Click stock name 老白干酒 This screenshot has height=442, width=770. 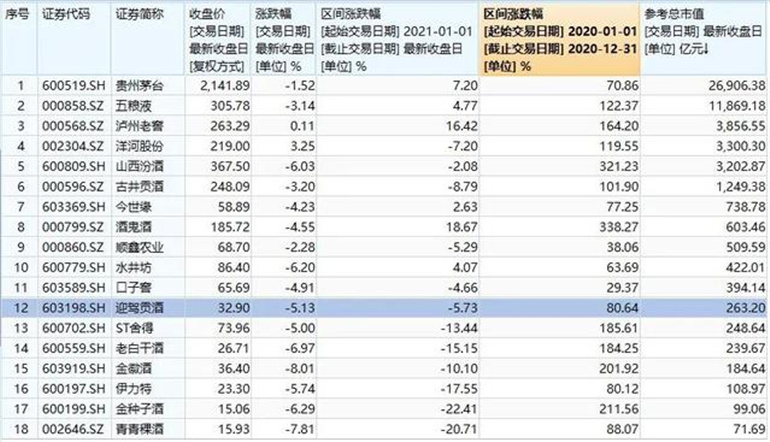[139, 348]
